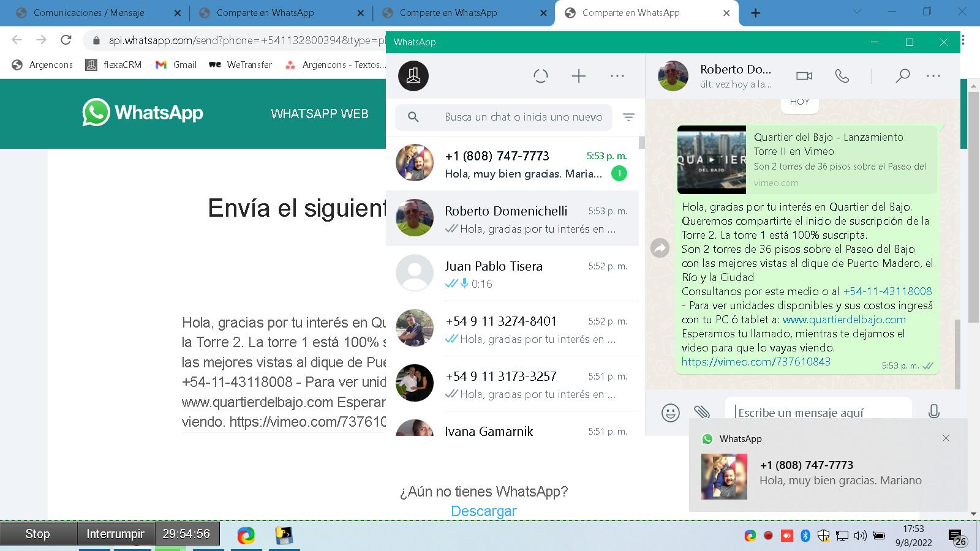The image size is (980, 551).
Task: Click the Descargar link
Action: click(484, 511)
